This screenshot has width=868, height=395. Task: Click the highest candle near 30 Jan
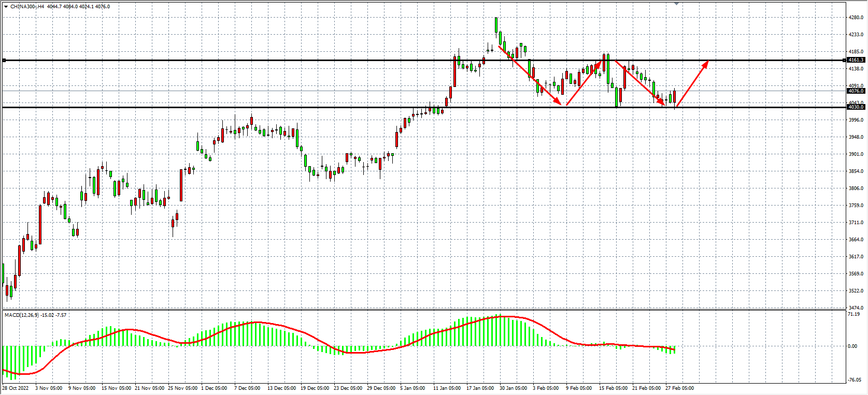tap(496, 25)
